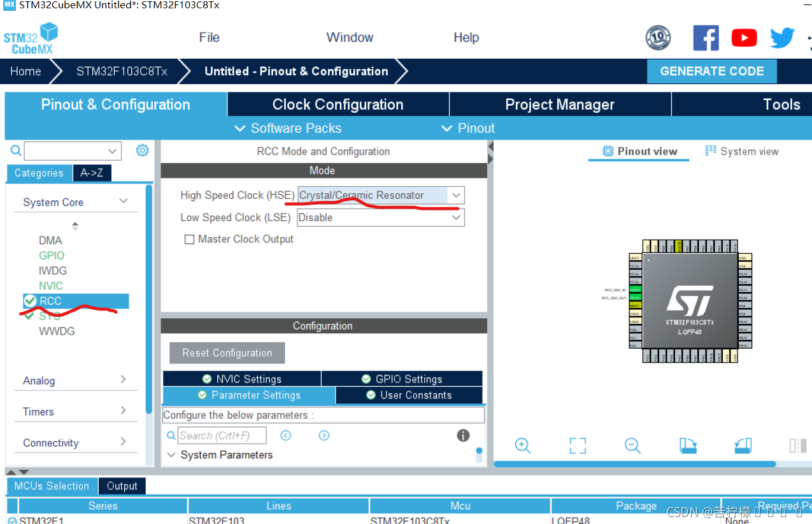Click the Reset Configuration button
The image size is (812, 524).
(227, 353)
